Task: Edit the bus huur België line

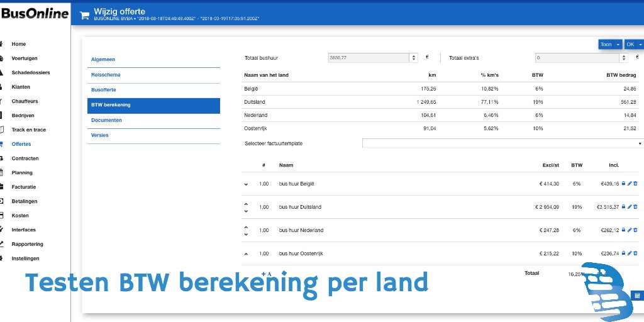Action: pyautogui.click(x=630, y=184)
